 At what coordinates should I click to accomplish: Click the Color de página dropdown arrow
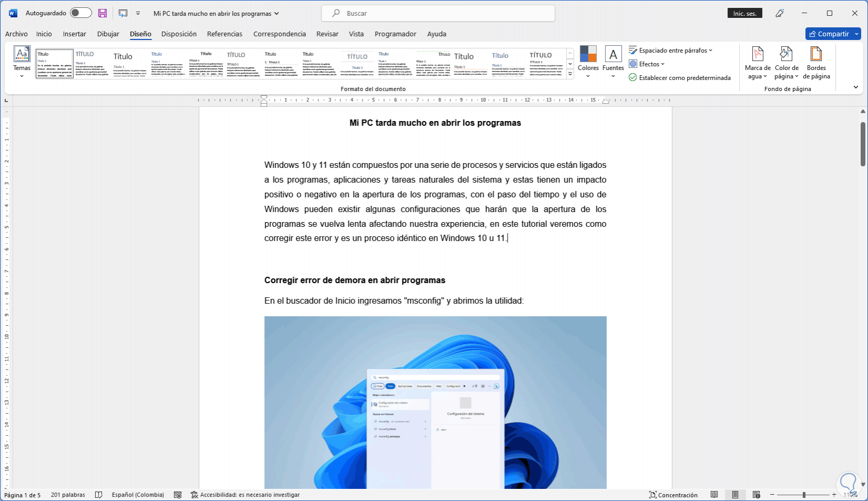pyautogui.click(x=796, y=77)
